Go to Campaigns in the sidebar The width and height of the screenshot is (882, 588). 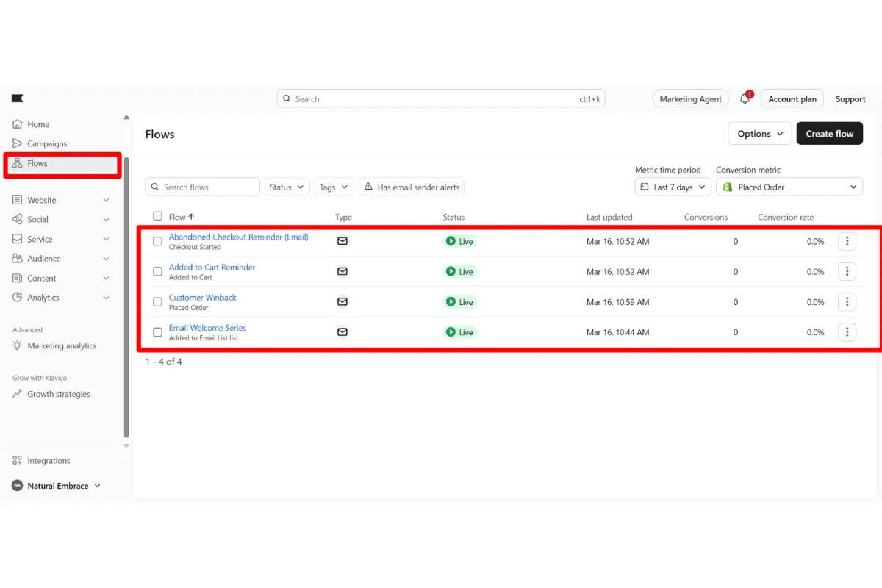tap(47, 144)
